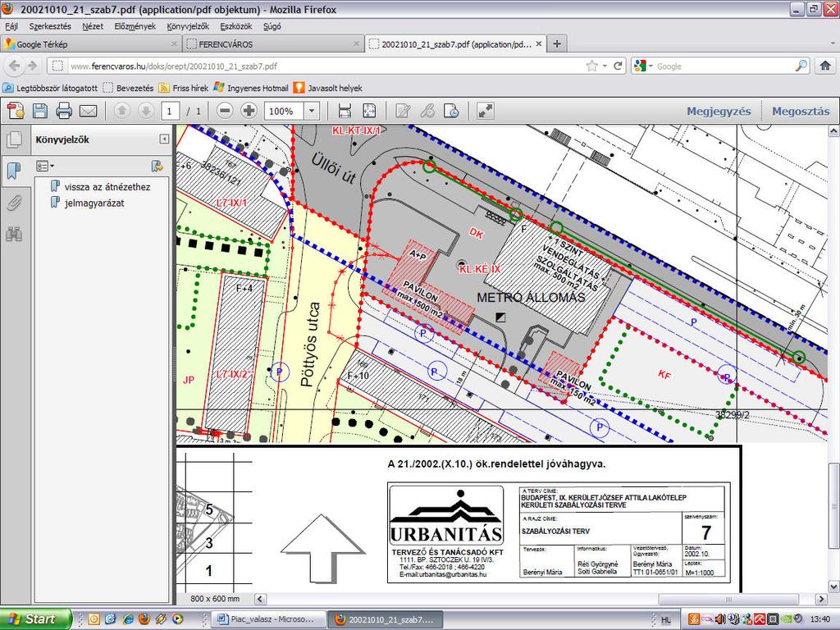Click the page number field

point(171,111)
